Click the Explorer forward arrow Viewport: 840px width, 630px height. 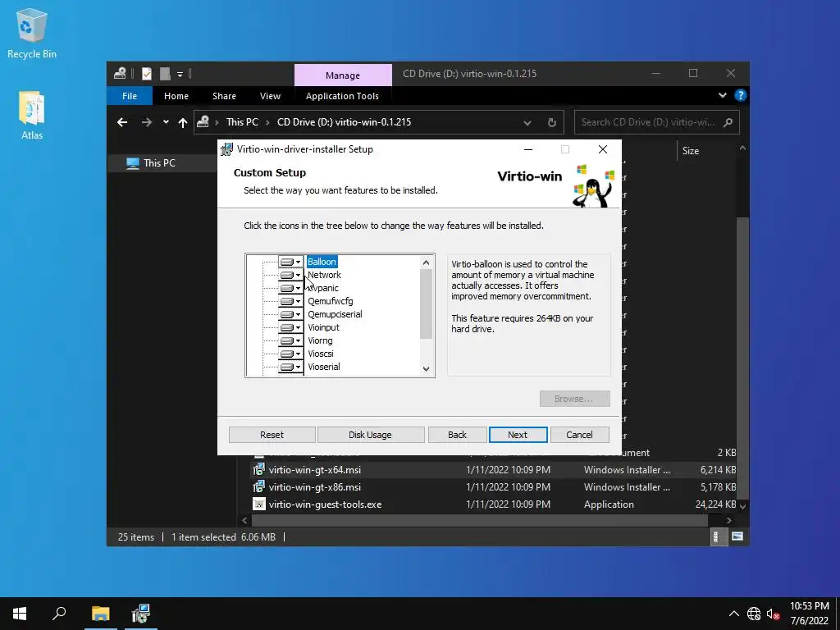click(x=146, y=123)
